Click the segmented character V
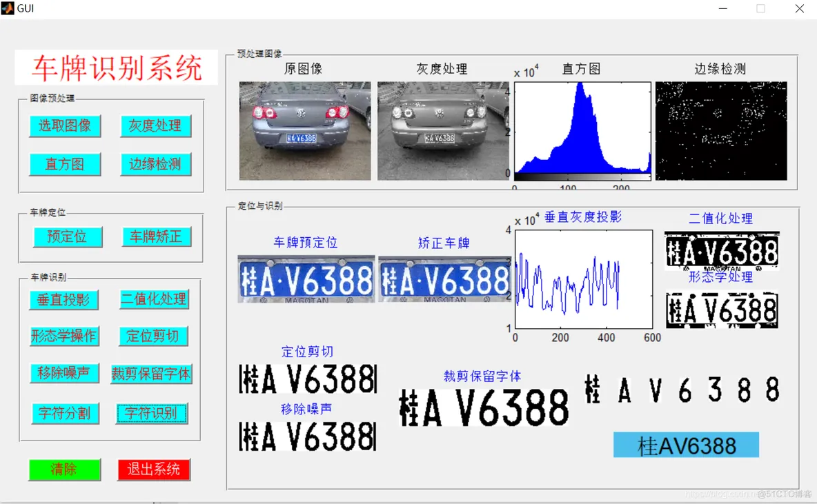The image size is (817, 504). coord(656,390)
